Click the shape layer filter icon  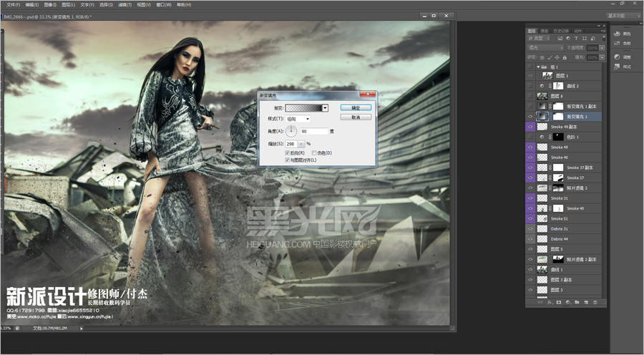coord(585,38)
